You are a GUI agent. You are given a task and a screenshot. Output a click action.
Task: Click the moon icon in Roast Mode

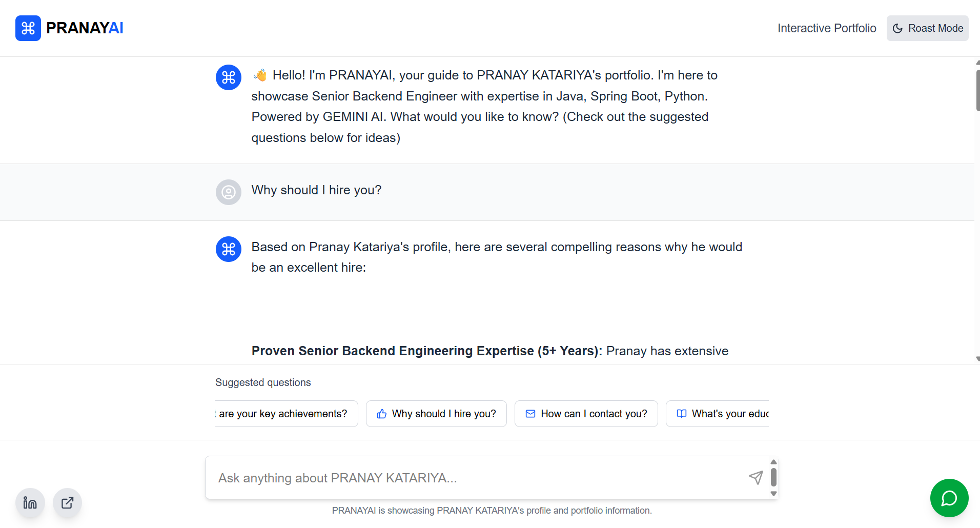(x=897, y=29)
